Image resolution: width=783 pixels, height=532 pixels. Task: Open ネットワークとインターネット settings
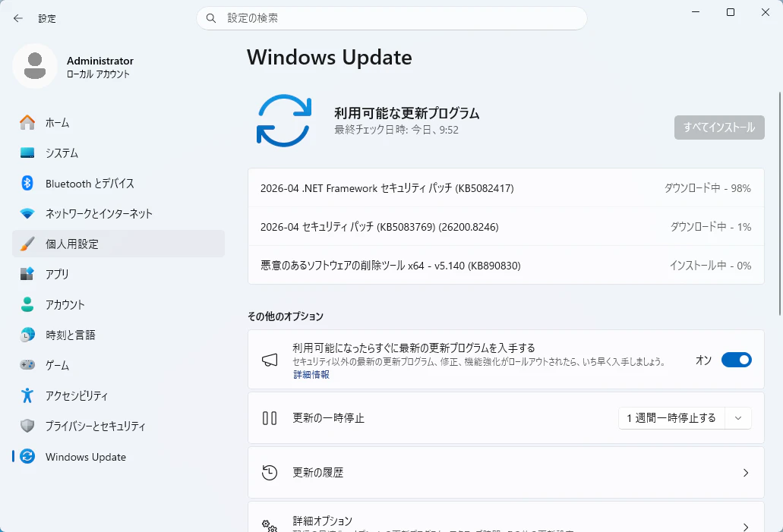(118, 213)
